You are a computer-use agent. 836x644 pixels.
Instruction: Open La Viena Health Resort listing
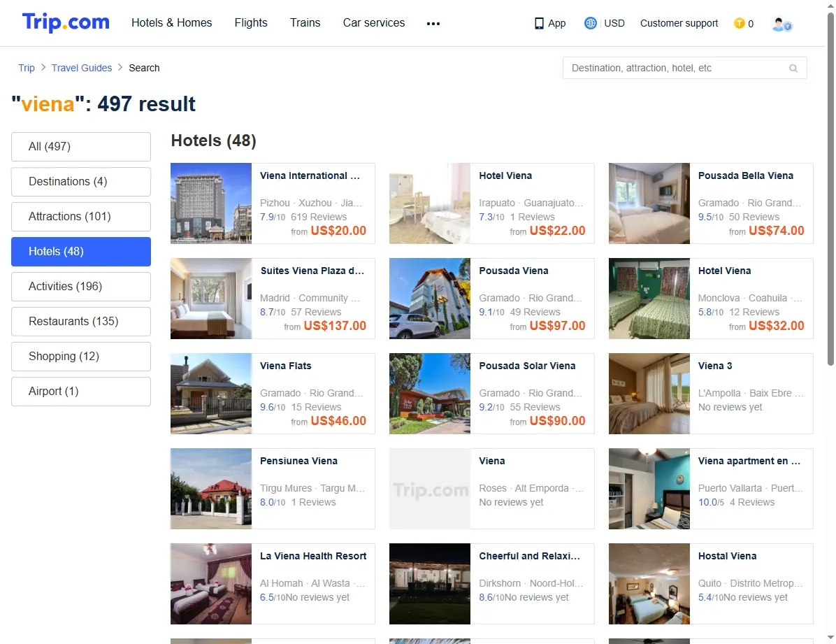click(x=273, y=584)
